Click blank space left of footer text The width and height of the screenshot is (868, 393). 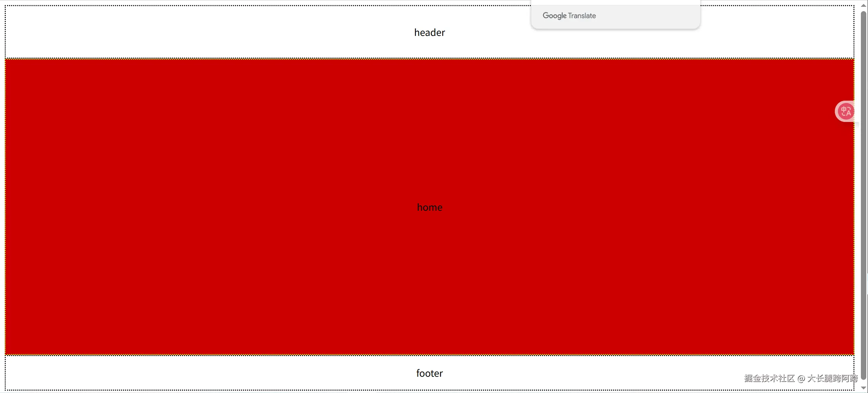pyautogui.click(x=203, y=373)
